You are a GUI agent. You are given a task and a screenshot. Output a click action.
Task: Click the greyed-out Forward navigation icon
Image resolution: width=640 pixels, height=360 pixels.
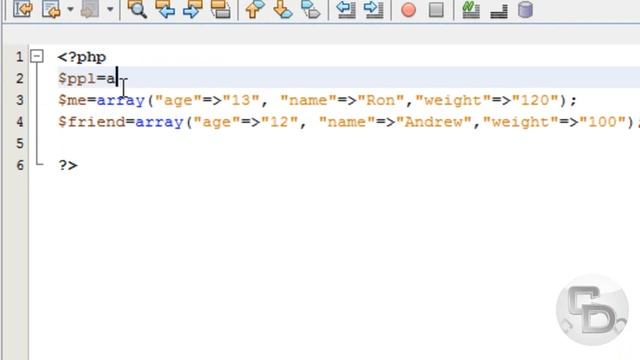(x=90, y=9)
